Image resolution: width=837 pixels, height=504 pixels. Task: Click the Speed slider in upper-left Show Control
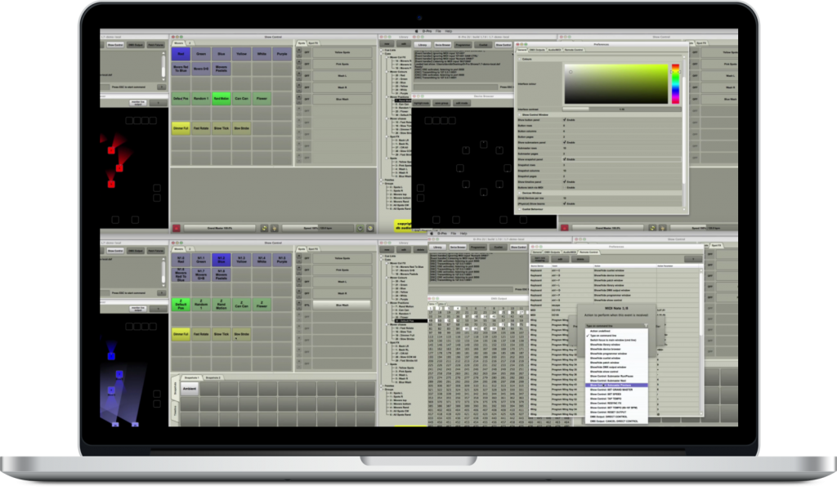coord(318,228)
